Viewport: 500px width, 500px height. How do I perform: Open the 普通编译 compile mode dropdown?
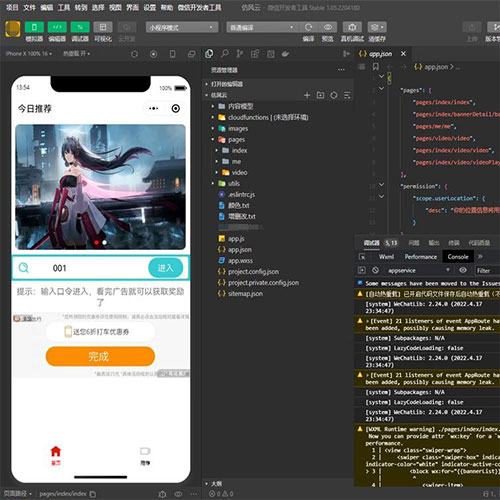pos(262,27)
